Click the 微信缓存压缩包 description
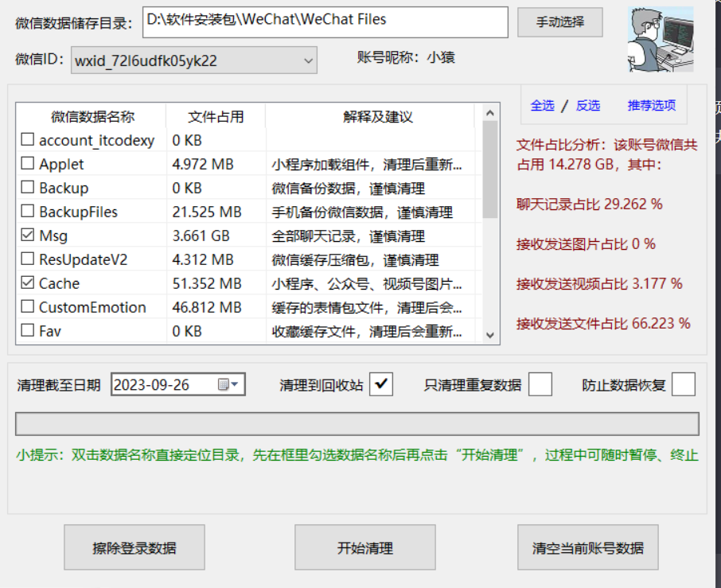Screen dimensions: 721x588 tap(356, 260)
